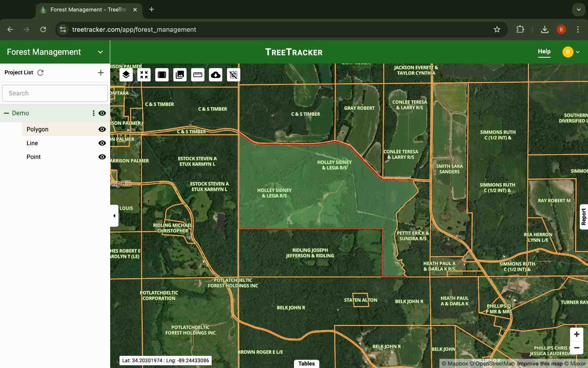Image resolution: width=588 pixels, height=368 pixels.
Task: Open the Demo project options menu
Action: 93,113
